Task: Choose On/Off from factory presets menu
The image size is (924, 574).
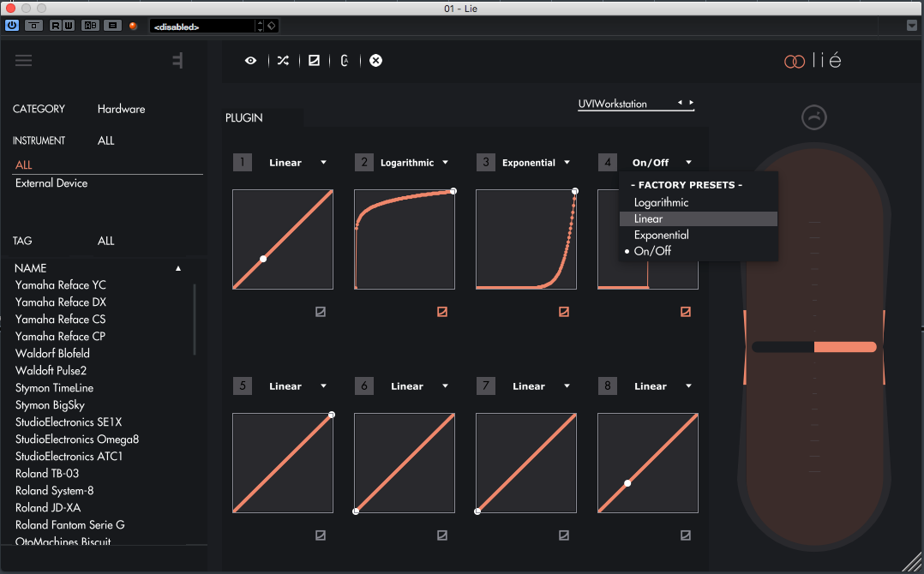Action: (x=699, y=251)
